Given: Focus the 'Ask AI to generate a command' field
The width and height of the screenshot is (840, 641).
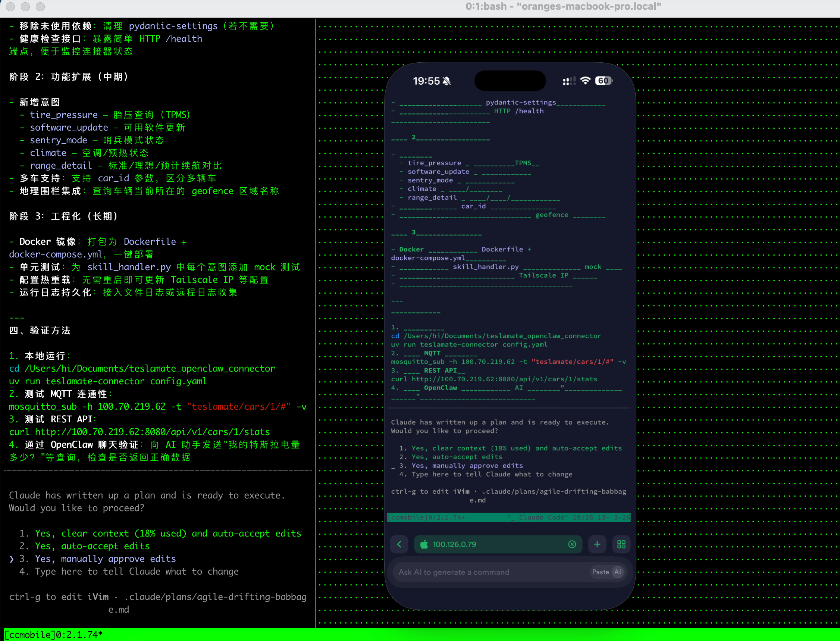Looking at the screenshot, I should point(509,572).
